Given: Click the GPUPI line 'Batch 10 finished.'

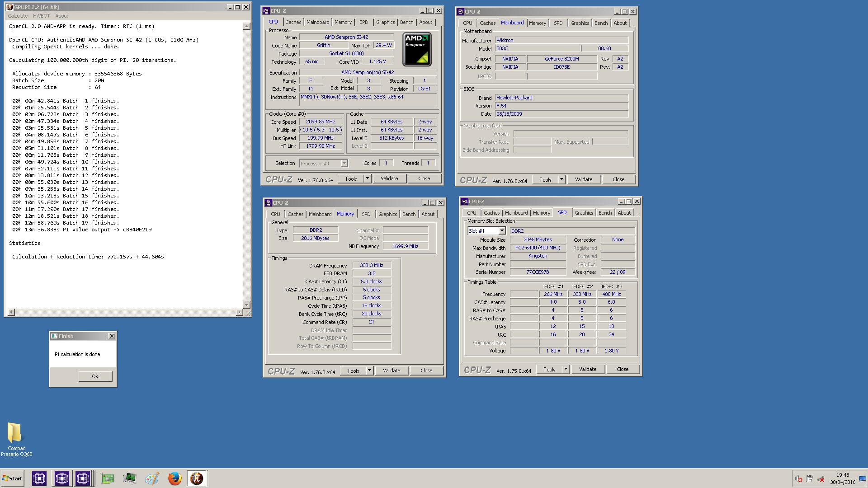Looking at the screenshot, I should coord(66,162).
